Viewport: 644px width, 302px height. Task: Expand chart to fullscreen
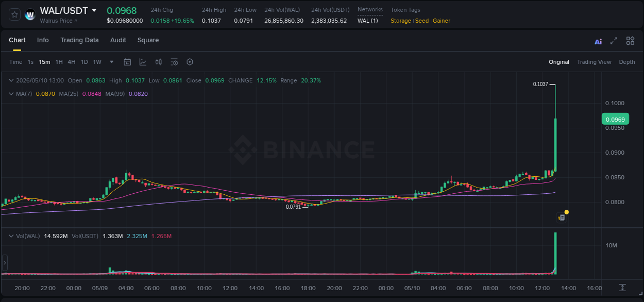[x=614, y=41]
